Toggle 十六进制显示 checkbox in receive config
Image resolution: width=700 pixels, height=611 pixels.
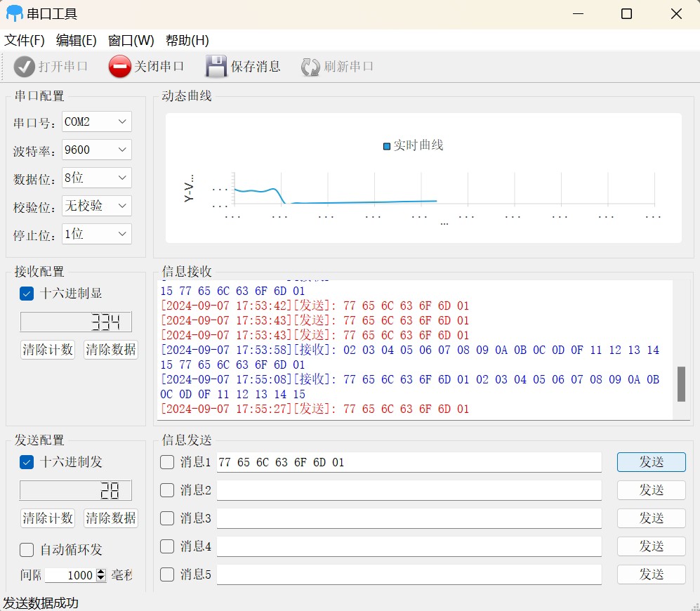coord(27,294)
